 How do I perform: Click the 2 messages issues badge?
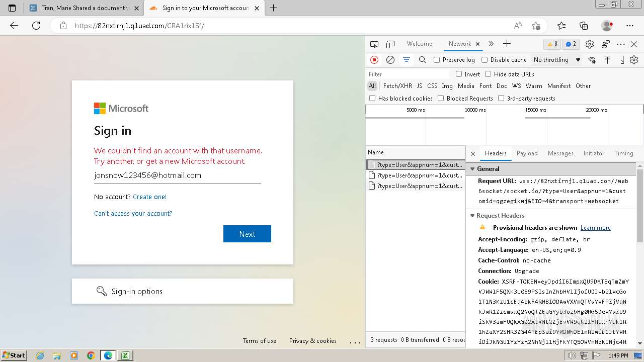[571, 44]
